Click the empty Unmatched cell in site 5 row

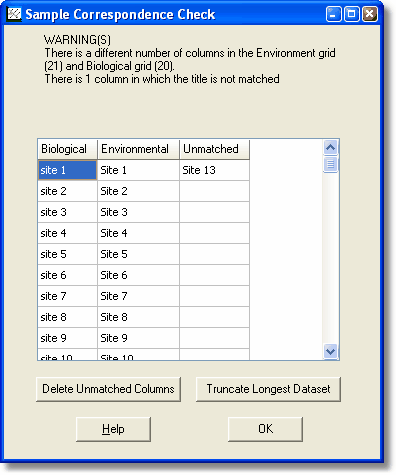click(x=214, y=254)
